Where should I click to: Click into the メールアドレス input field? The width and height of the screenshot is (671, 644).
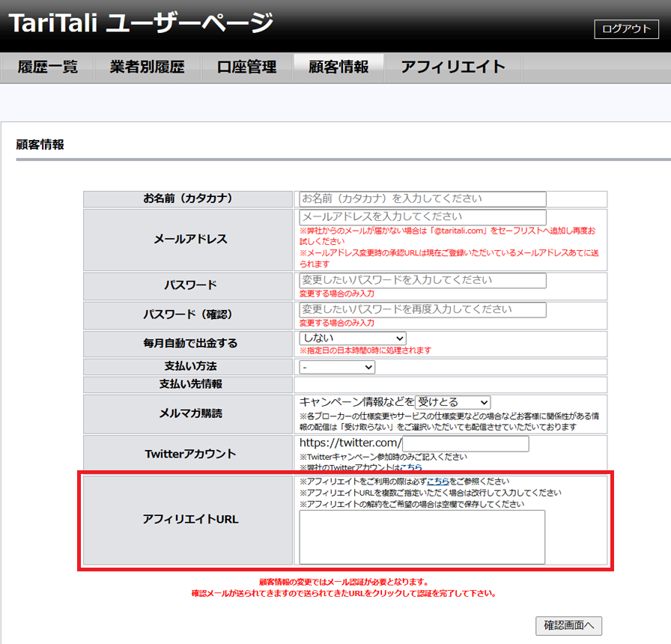[x=422, y=217]
